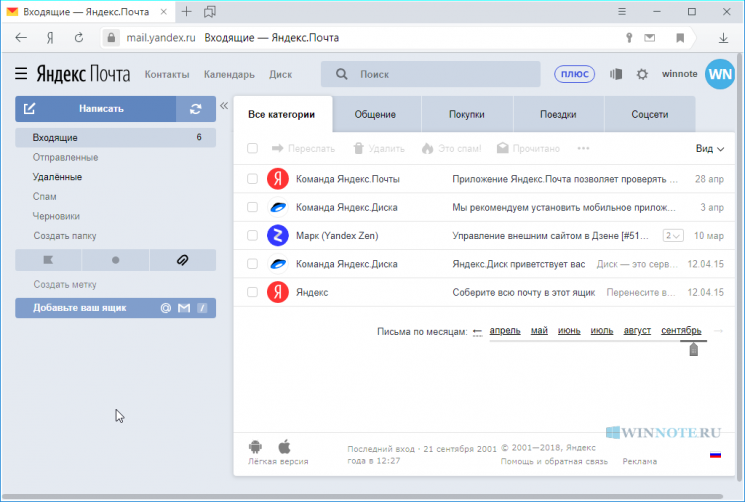The width and height of the screenshot is (745, 502).
Task: Click the lock icon in address bar
Action: pos(111,38)
